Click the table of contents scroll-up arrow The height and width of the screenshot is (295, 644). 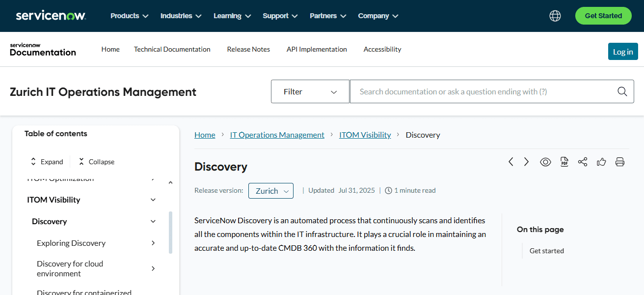[x=170, y=183]
